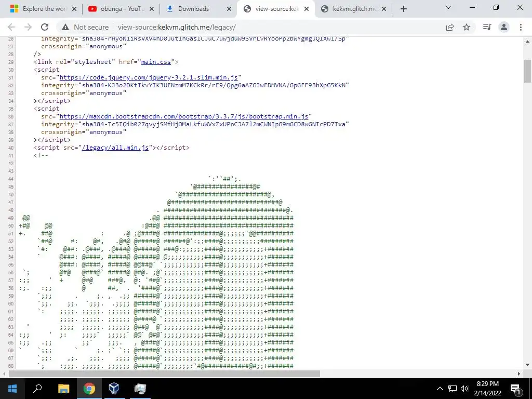Open the main.css stylesheet link
The height and width of the screenshot is (399, 532).
(156, 62)
